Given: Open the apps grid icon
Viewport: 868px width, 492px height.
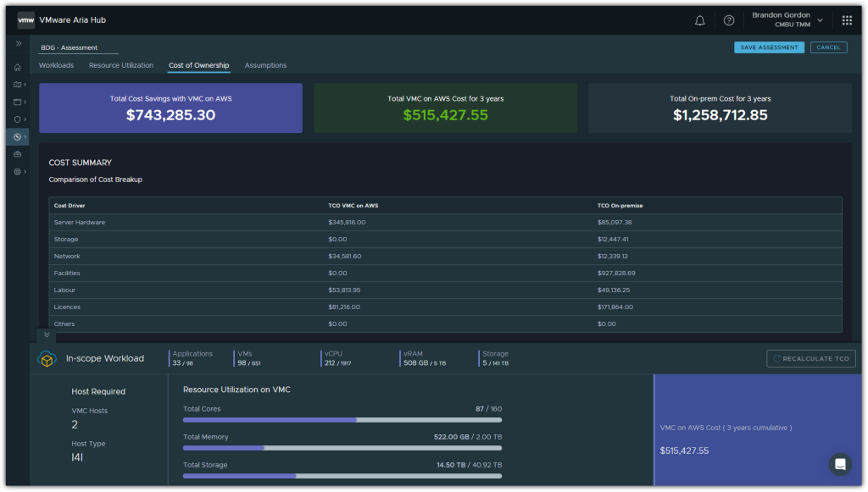Looking at the screenshot, I should [847, 20].
